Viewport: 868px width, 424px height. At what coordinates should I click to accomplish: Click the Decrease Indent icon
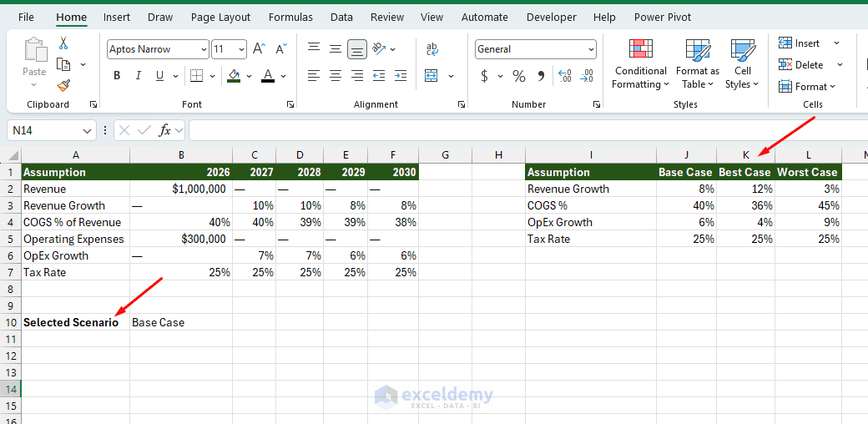tap(379, 75)
